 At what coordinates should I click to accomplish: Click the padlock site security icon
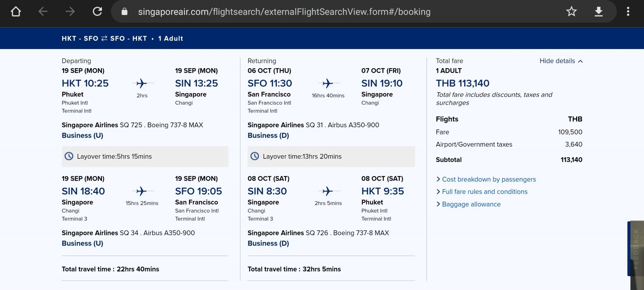125,12
